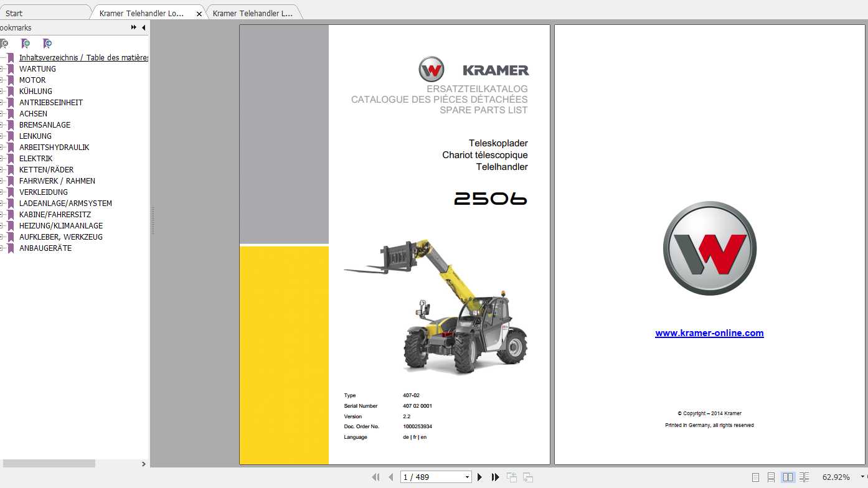Click the bookmark icon with blue arrow

47,44
